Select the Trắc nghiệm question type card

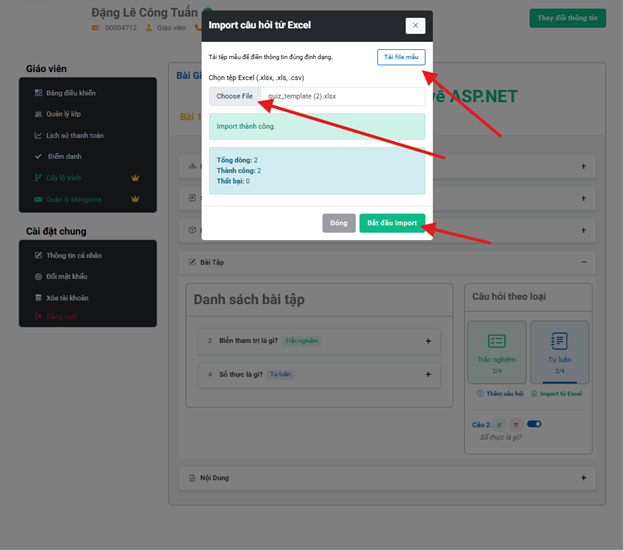click(x=497, y=352)
